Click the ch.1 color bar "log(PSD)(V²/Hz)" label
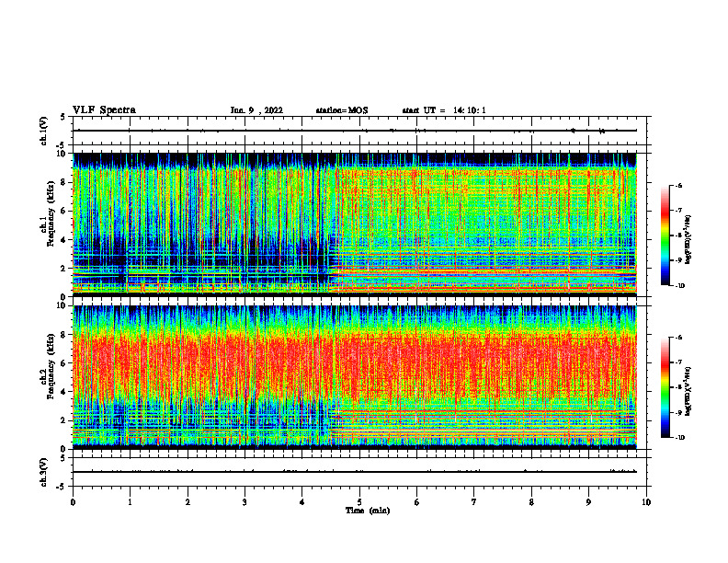 pos(688,239)
